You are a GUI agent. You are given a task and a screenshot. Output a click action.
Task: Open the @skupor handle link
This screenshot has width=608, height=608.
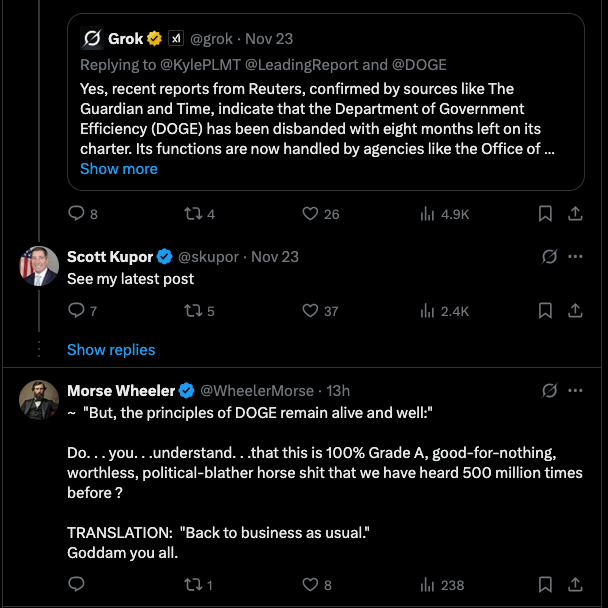[x=208, y=257]
